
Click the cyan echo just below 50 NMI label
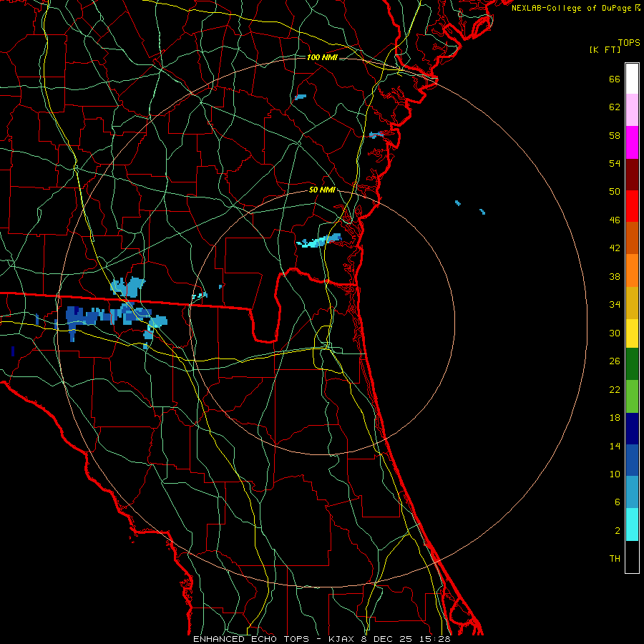pos(319,242)
